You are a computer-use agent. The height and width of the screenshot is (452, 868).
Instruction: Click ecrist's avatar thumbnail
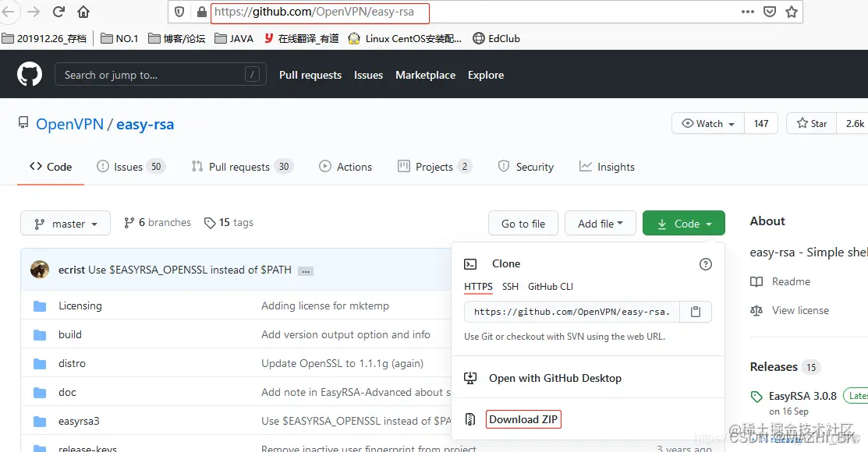(39, 270)
